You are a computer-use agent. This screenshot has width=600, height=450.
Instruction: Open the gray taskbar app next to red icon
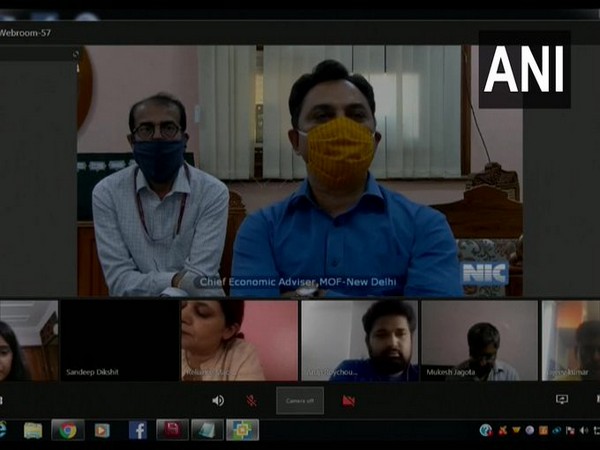tap(207, 430)
